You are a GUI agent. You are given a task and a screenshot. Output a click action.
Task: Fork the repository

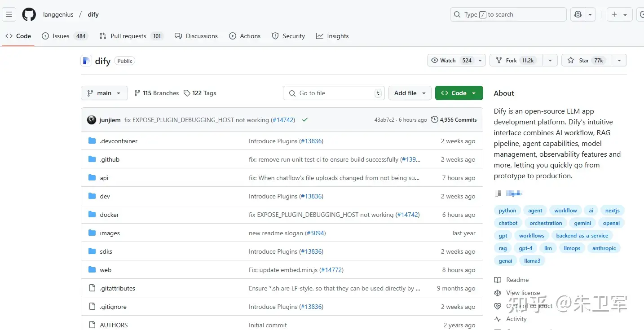516,60
